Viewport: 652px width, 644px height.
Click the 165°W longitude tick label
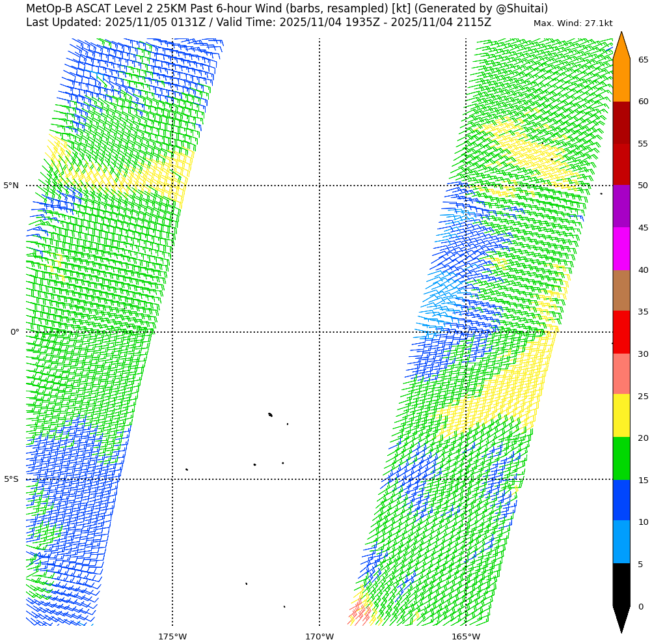466,636
